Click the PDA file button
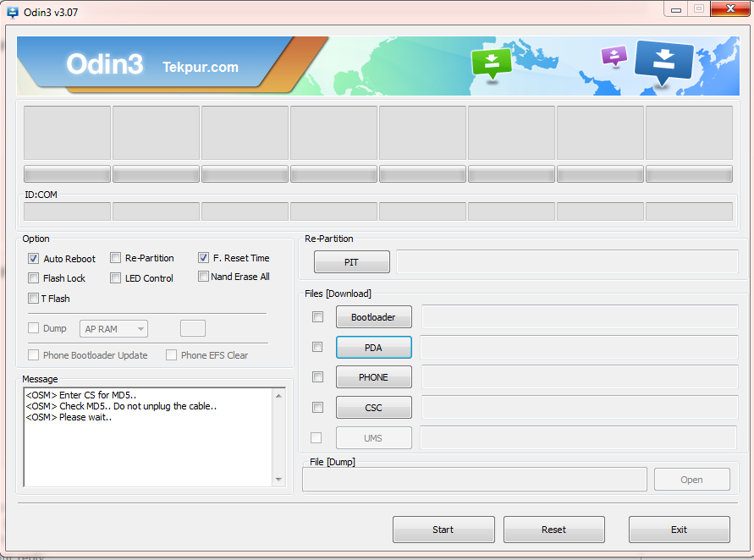 click(374, 348)
